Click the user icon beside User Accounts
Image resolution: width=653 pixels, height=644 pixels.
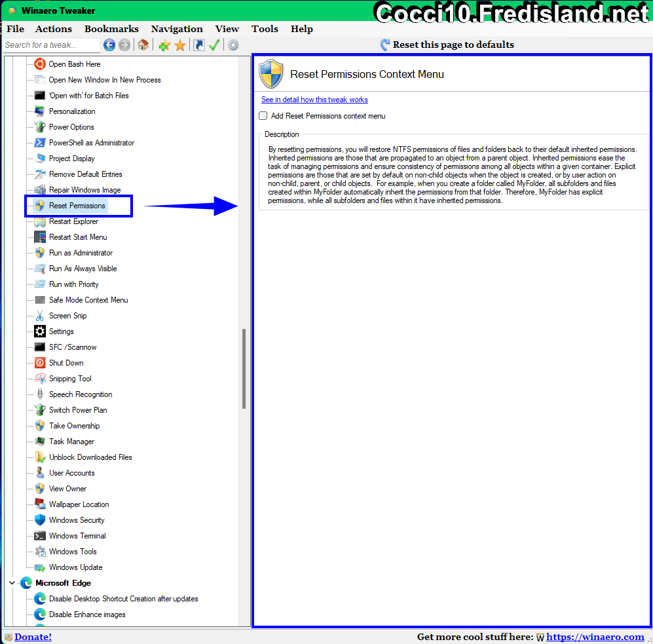click(x=40, y=473)
